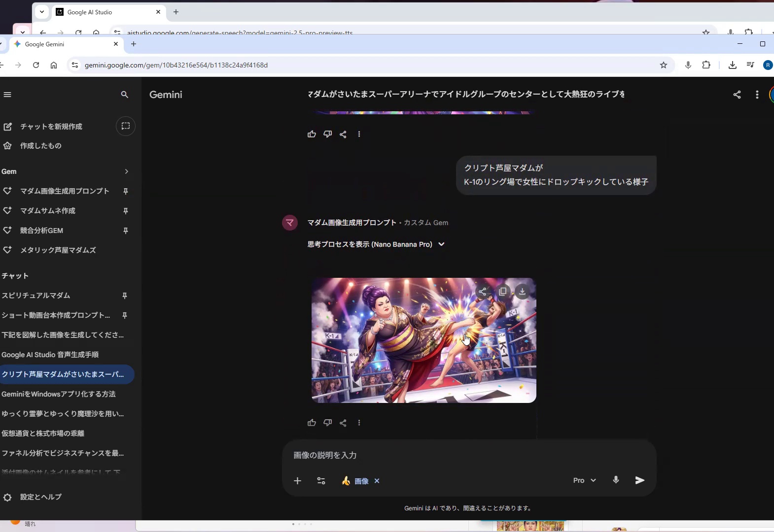
Task: Open tab search dropdown in back window
Action: click(42, 12)
